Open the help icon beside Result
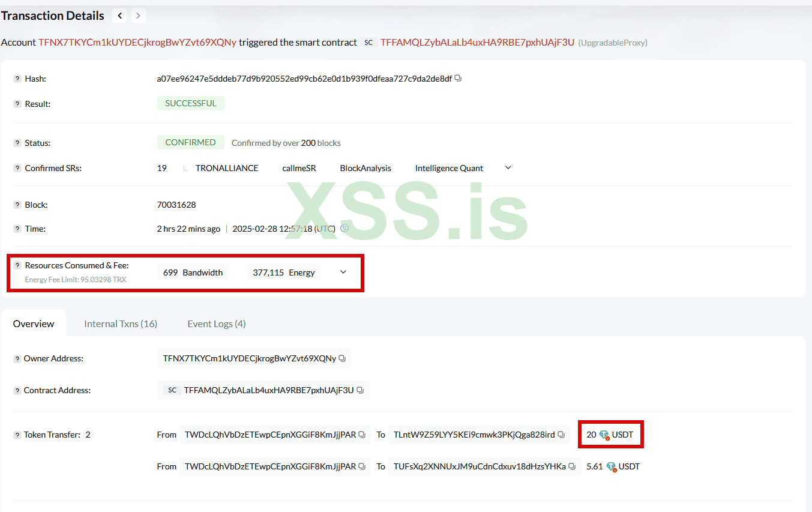Screen dimensions: 812x512 pos(17,104)
